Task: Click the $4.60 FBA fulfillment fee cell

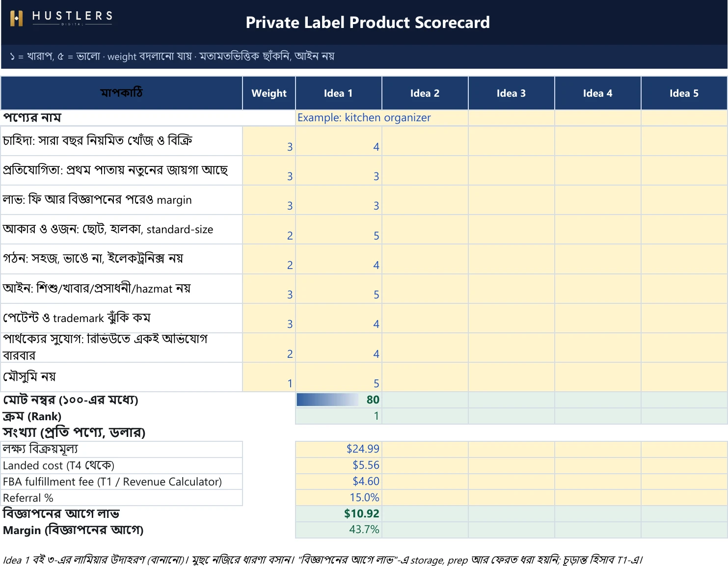Action: (339, 481)
